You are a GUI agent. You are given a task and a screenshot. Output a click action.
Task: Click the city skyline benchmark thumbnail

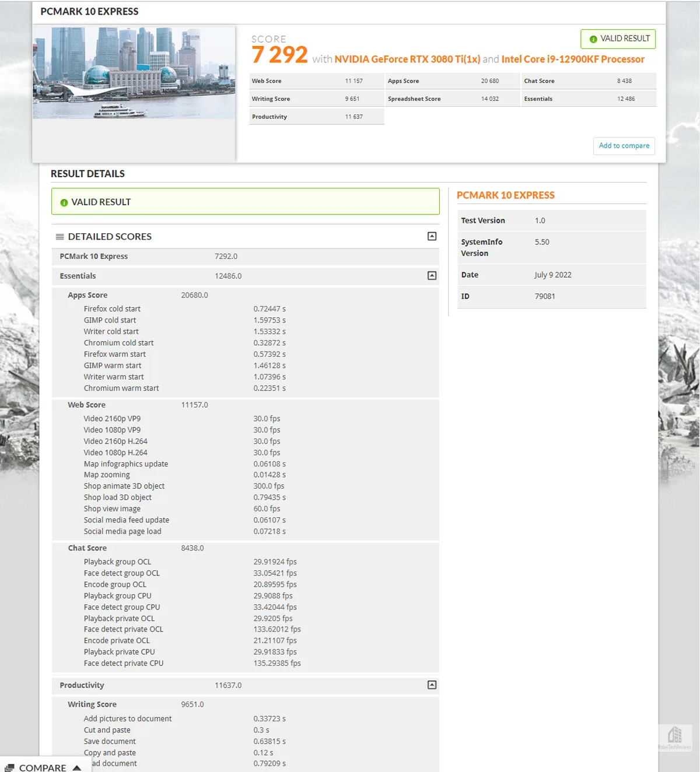[x=134, y=72]
